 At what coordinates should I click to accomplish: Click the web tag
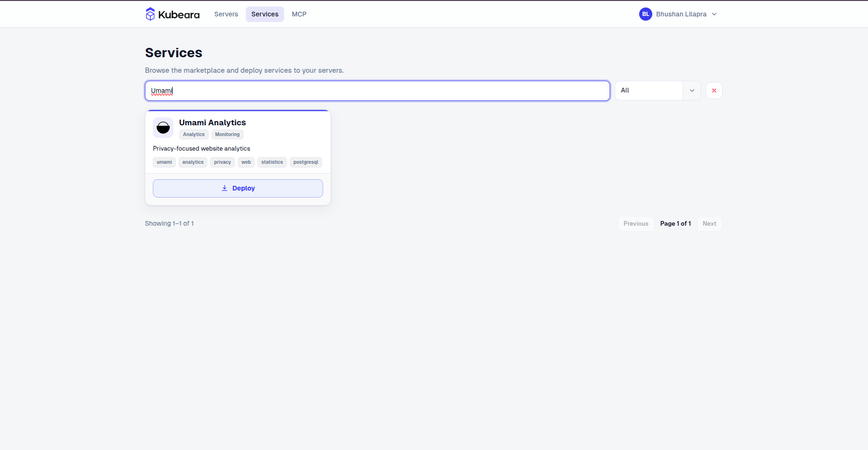tap(246, 162)
